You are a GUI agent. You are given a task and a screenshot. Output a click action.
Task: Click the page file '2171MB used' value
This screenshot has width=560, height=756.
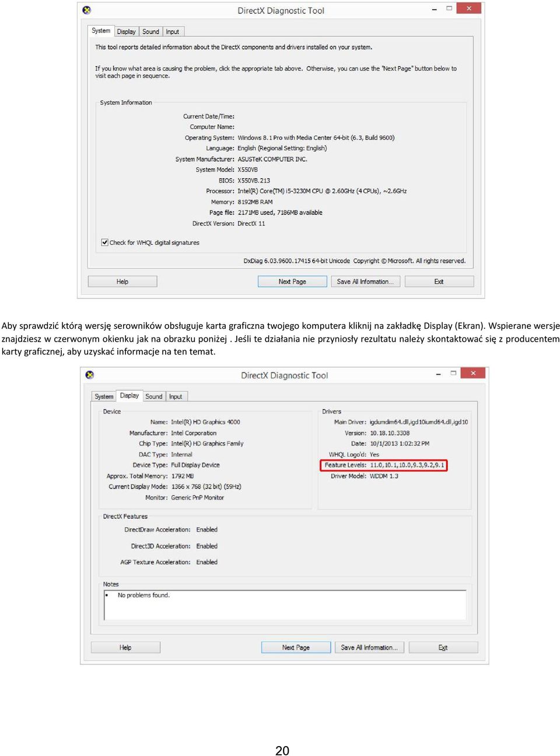(280, 213)
